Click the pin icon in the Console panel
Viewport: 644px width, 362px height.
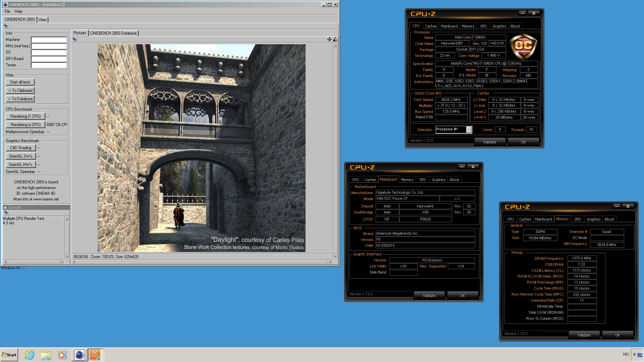(x=6, y=213)
